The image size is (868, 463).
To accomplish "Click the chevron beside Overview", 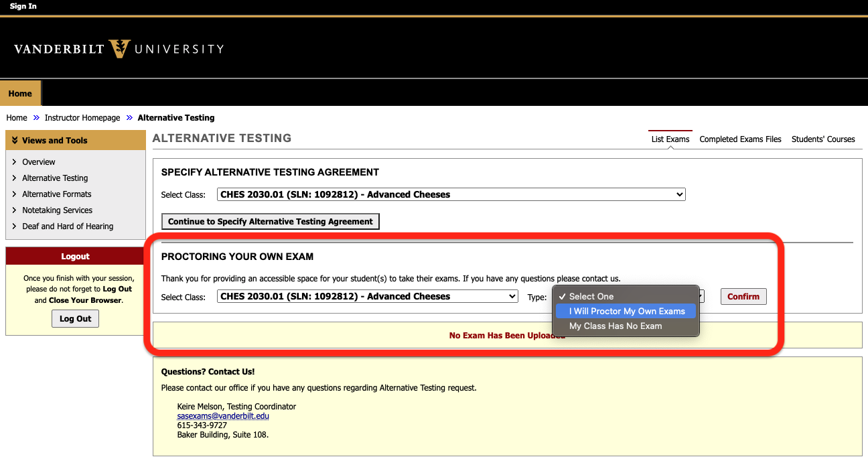I will [x=15, y=161].
